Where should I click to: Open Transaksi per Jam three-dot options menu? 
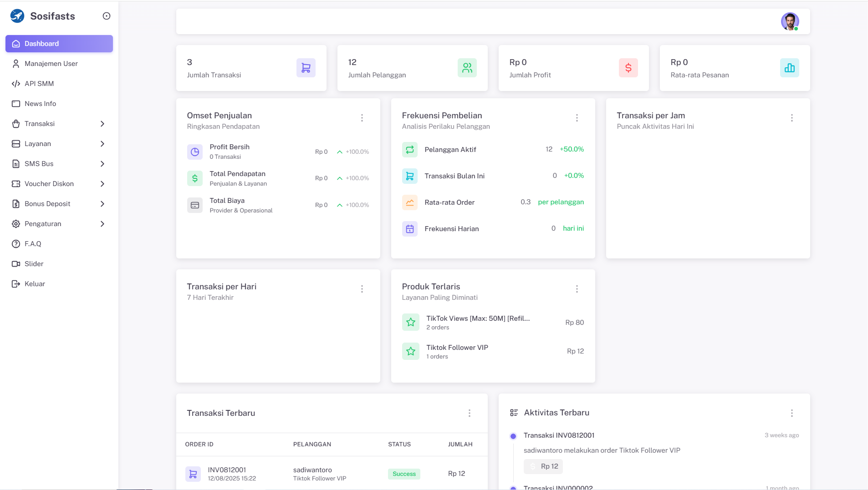tap(792, 118)
